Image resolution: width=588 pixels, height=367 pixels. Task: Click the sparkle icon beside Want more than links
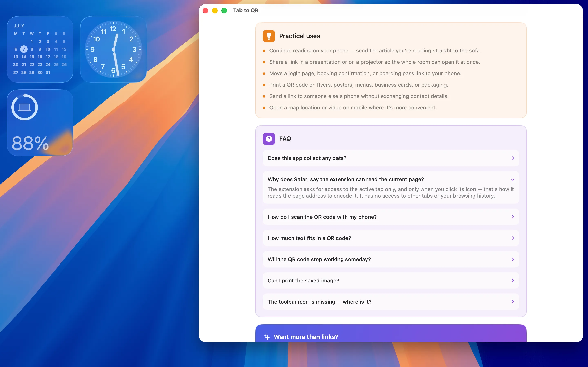click(267, 337)
